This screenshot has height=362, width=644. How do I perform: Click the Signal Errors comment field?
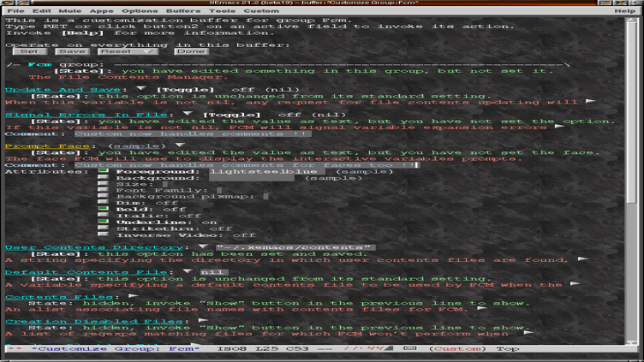click(193, 134)
